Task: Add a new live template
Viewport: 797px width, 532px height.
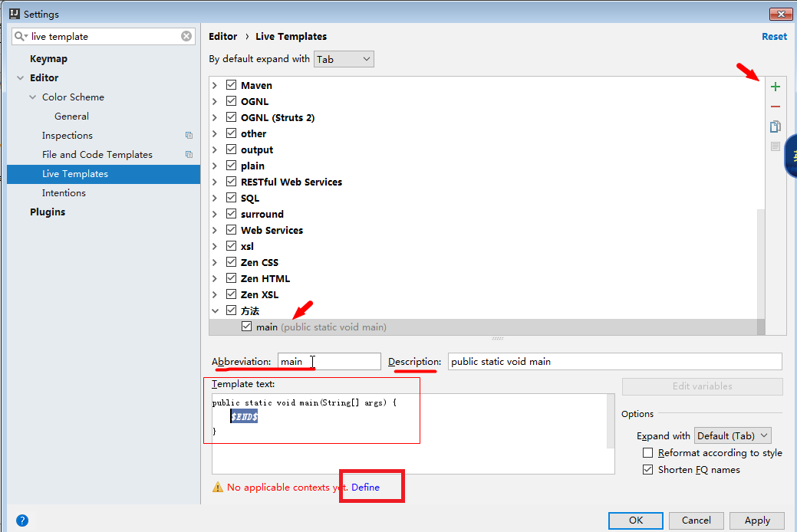Action: click(x=775, y=87)
